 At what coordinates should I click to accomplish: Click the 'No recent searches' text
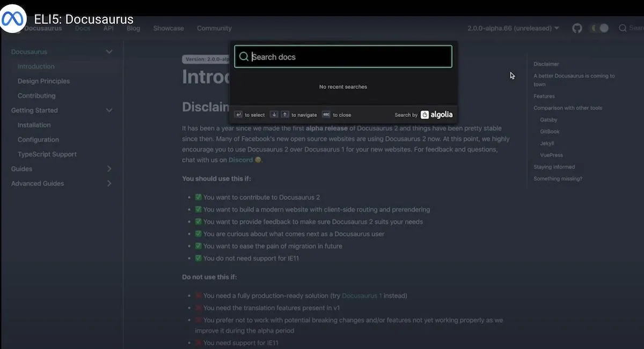pyautogui.click(x=343, y=87)
